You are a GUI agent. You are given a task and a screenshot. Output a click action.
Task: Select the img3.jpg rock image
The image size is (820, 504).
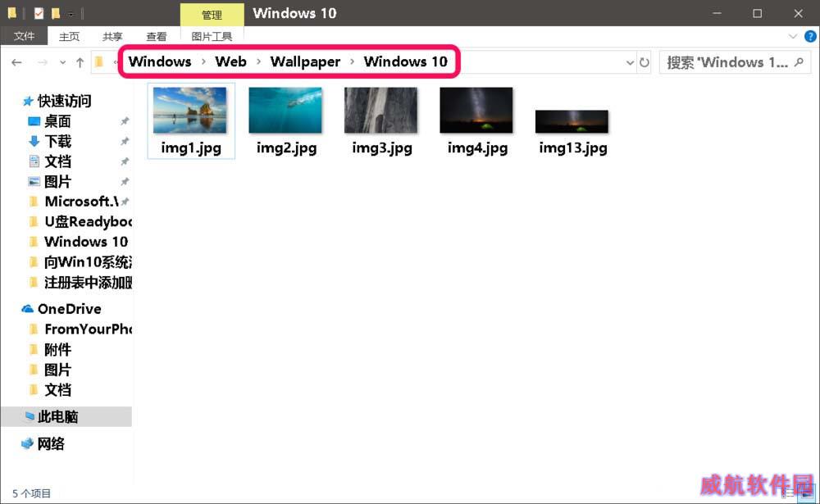pyautogui.click(x=380, y=111)
